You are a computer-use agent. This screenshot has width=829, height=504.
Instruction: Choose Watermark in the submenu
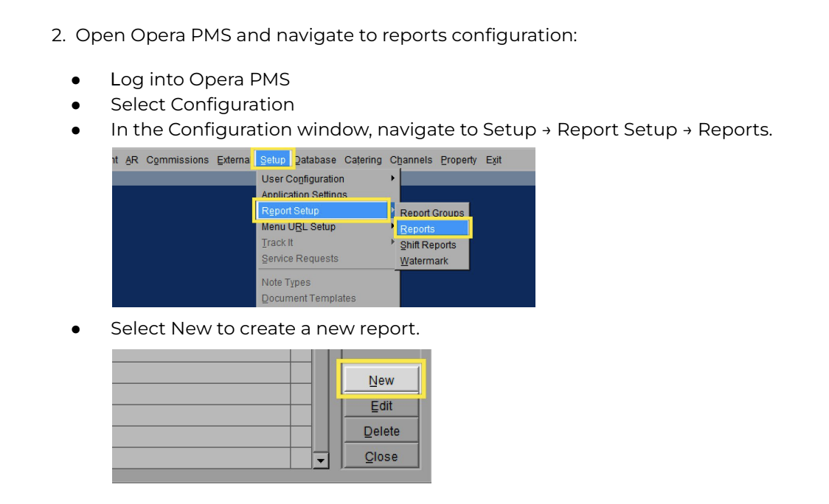(432, 261)
